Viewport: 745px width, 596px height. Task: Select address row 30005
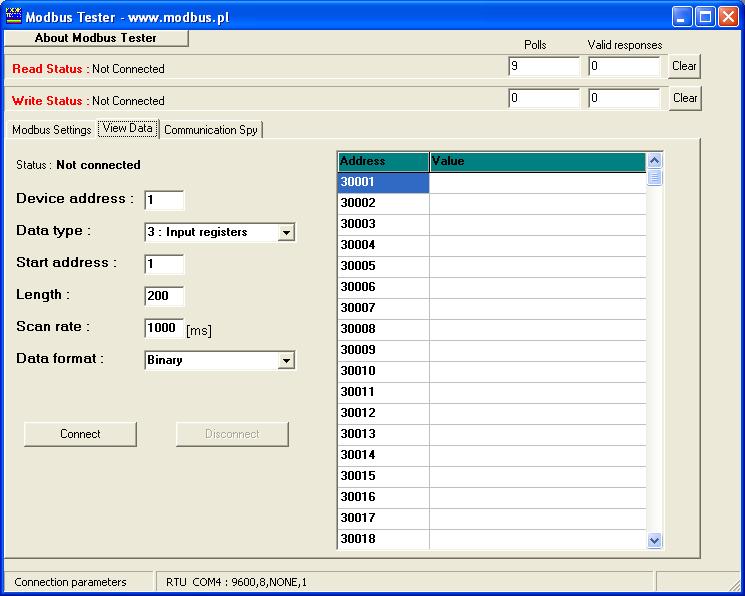point(383,266)
